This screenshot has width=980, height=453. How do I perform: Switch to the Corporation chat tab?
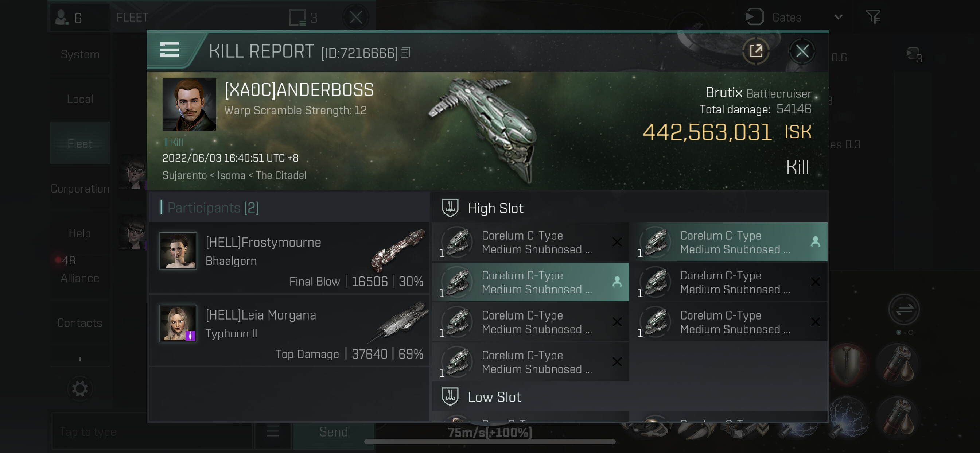tap(80, 189)
